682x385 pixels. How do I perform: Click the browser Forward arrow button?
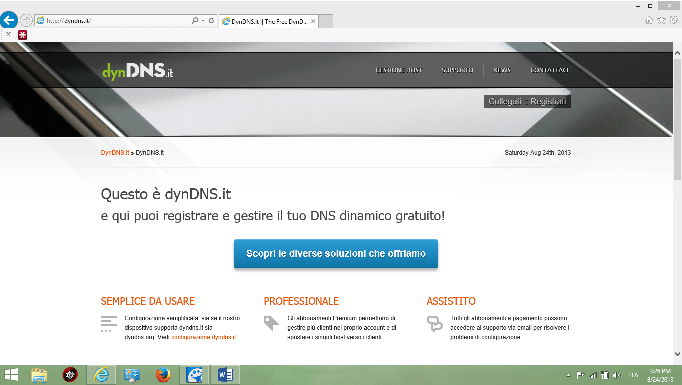pos(27,20)
